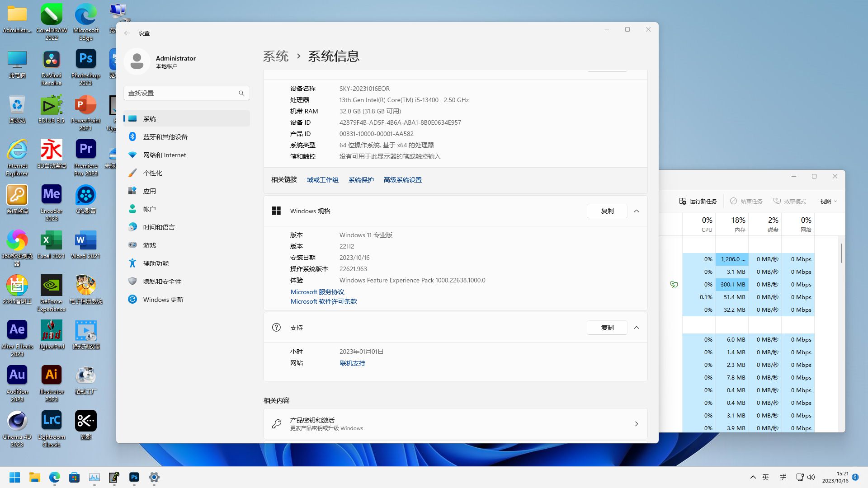This screenshot has width=868, height=488.
Task: Open the Recycle Bin icon
Action: tap(17, 108)
